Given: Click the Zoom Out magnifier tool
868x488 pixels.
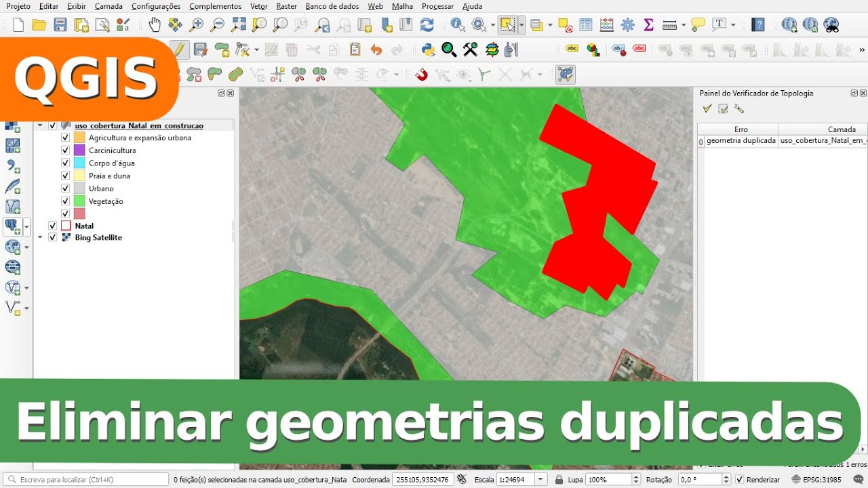Looking at the screenshot, I should (218, 25).
